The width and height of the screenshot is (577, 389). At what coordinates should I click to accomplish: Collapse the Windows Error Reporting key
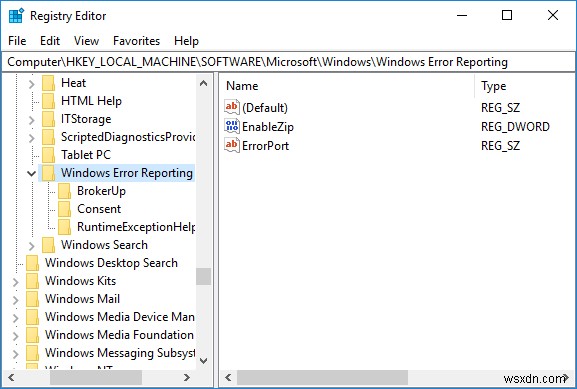click(32, 173)
